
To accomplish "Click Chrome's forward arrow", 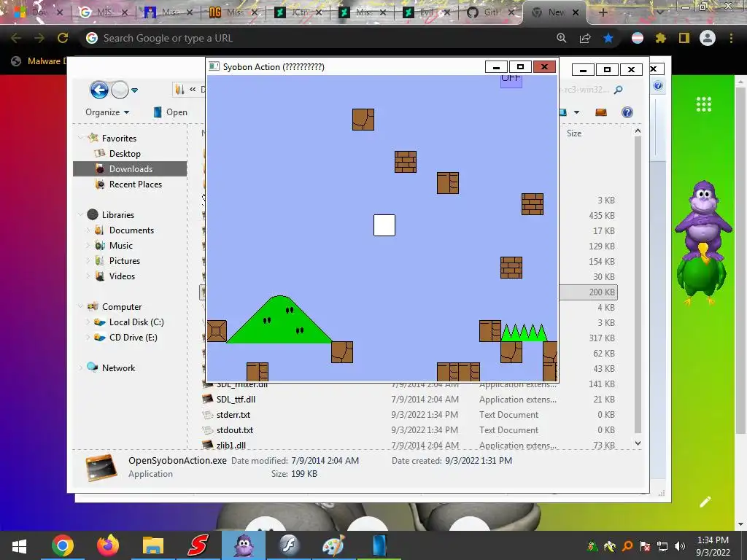I will coord(39,38).
